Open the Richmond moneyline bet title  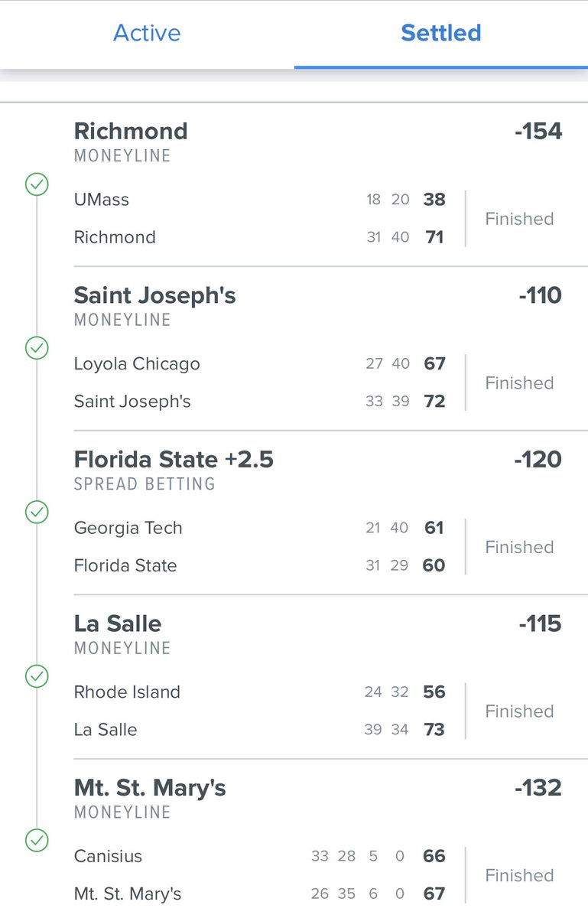[131, 131]
